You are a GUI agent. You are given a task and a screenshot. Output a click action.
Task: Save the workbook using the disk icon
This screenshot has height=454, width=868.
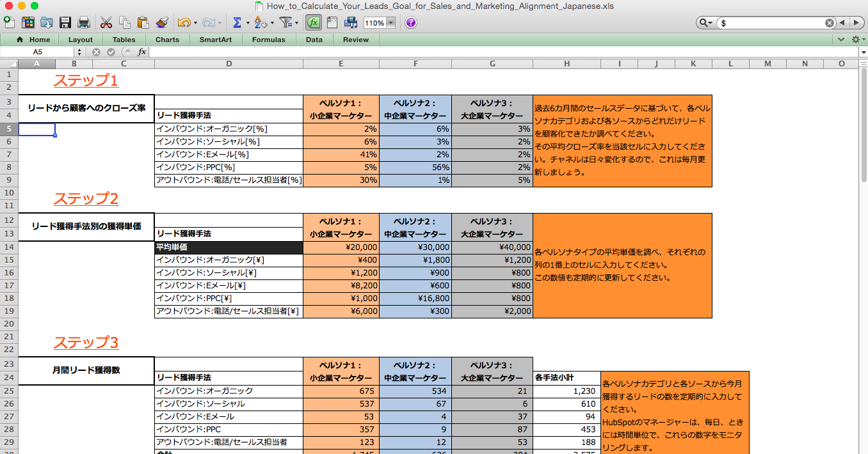click(65, 22)
